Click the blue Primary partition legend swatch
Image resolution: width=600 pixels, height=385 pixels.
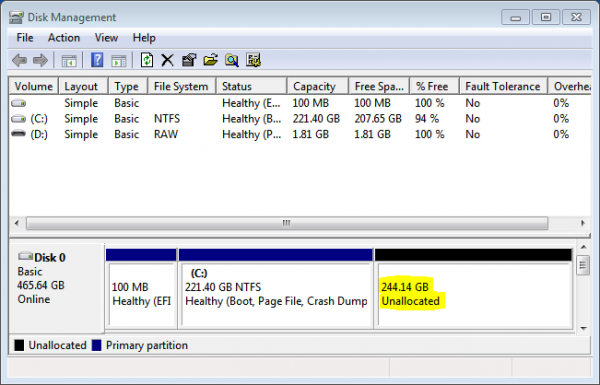pos(96,345)
